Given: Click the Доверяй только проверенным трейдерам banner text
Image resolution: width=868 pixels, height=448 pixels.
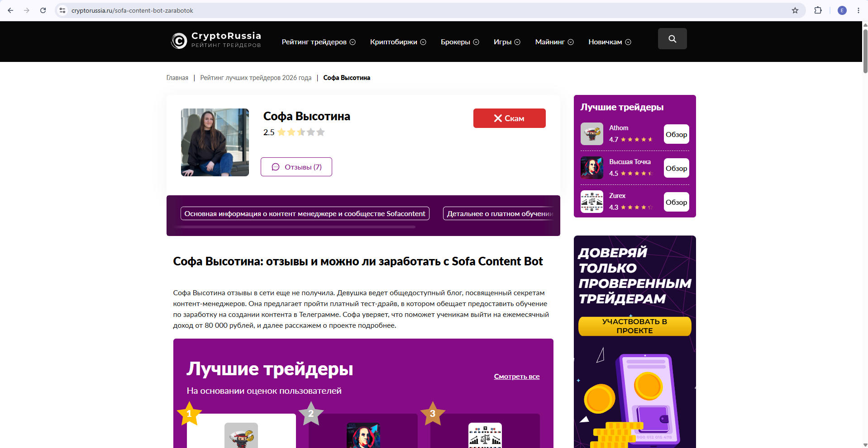Looking at the screenshot, I should (635, 276).
